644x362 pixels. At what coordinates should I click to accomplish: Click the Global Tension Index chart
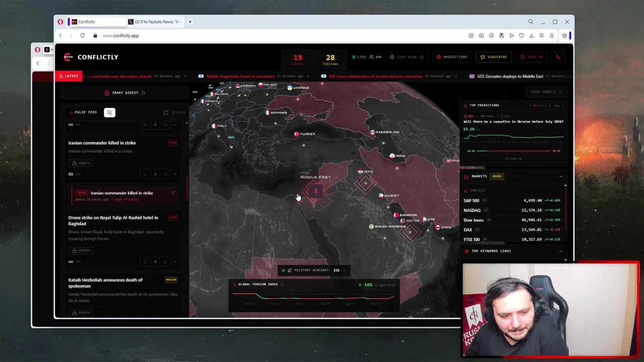(313, 295)
